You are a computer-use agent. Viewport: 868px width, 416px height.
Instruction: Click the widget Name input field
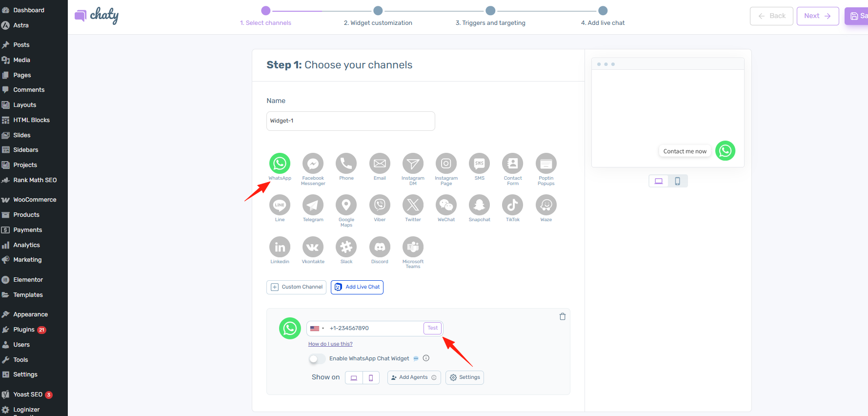[x=350, y=121]
